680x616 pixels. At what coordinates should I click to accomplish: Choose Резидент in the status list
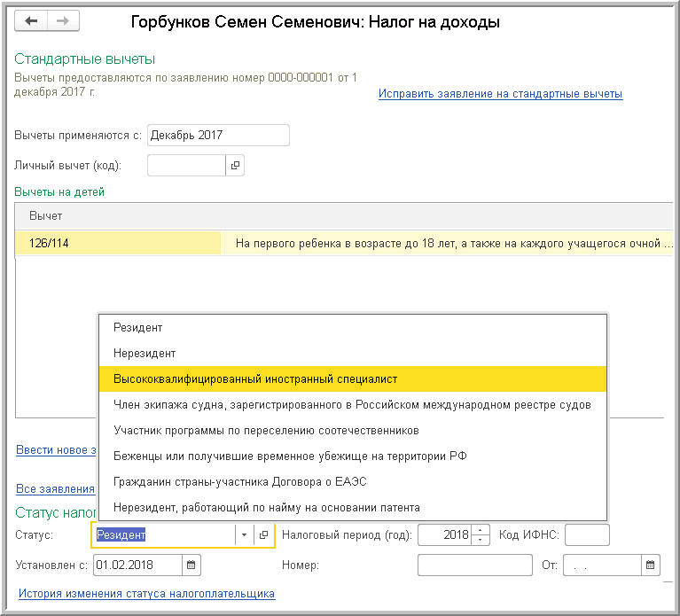pos(353,328)
